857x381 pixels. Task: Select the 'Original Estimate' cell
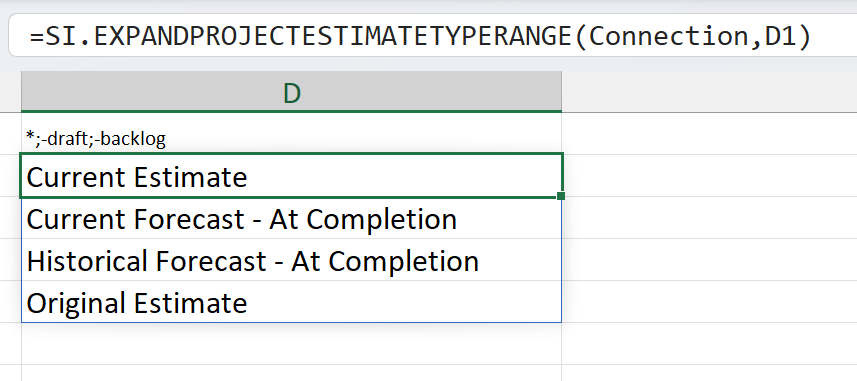click(291, 302)
